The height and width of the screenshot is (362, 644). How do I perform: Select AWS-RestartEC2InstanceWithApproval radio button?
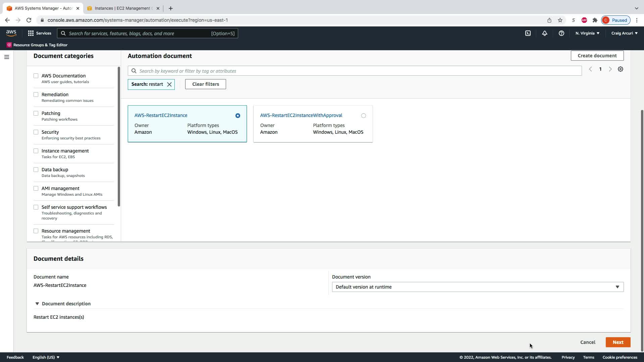pos(364,116)
